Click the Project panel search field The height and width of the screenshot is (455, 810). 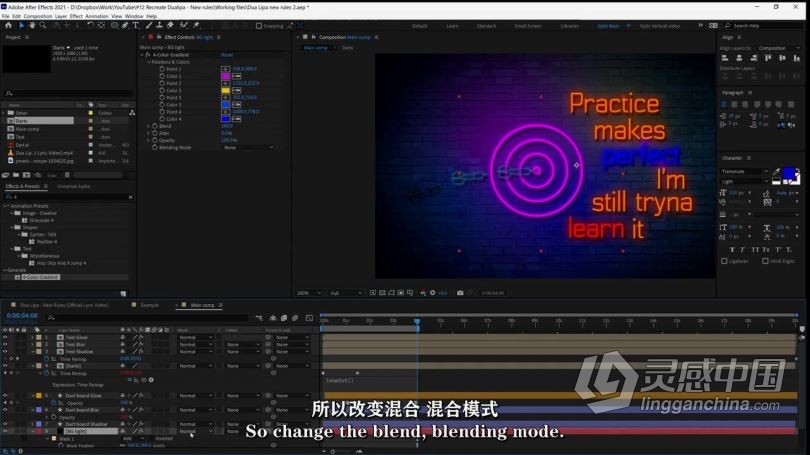[68, 93]
